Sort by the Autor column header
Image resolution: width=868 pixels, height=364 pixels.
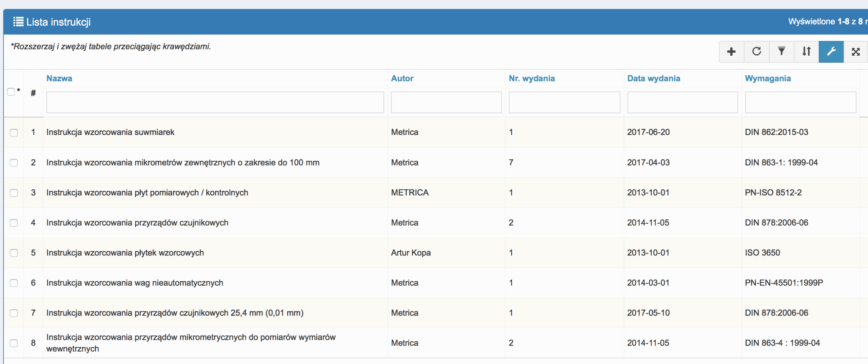(x=402, y=78)
